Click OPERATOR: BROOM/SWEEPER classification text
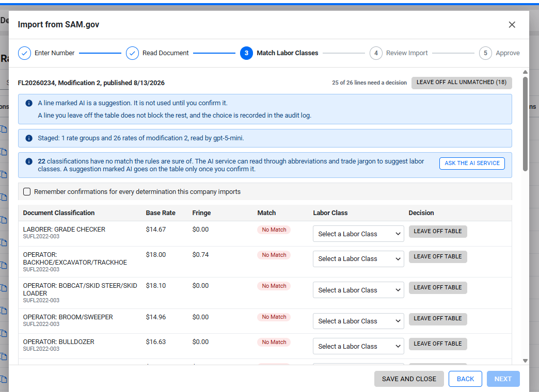This screenshot has height=392, width=539. click(68, 317)
